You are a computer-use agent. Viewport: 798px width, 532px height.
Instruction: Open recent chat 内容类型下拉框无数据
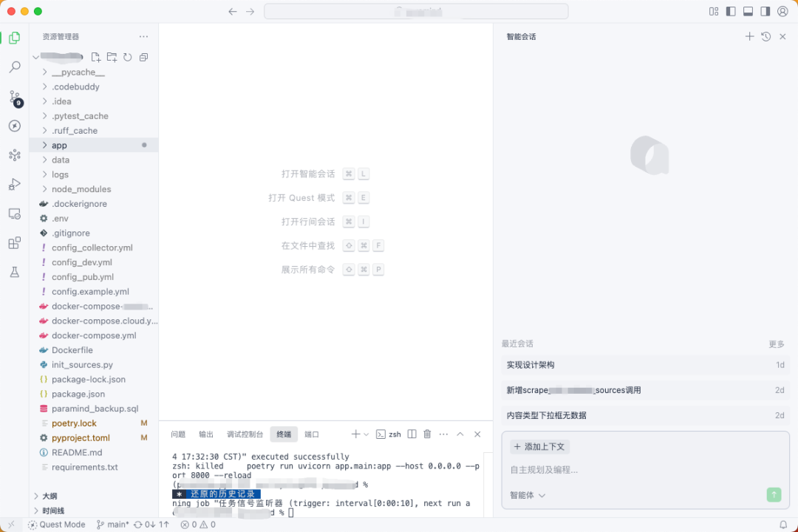click(645, 415)
